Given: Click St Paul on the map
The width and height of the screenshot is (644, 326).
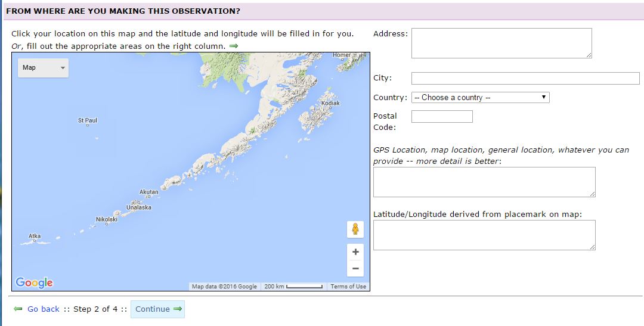Looking at the screenshot, I should pos(88,121).
